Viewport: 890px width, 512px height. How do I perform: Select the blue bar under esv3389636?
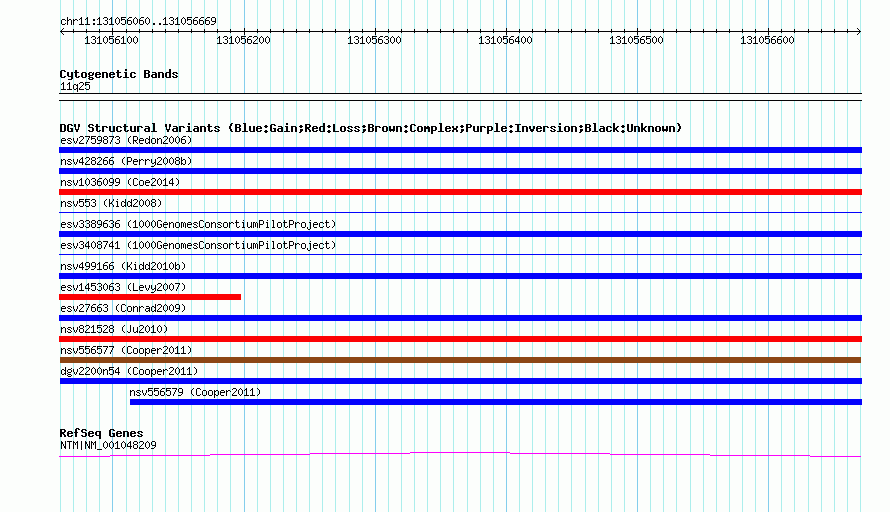460,234
